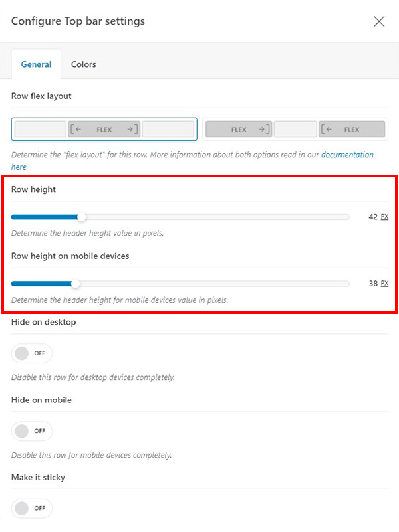Choose the two-sided flex layout option
The image size is (399, 532).
[295, 130]
